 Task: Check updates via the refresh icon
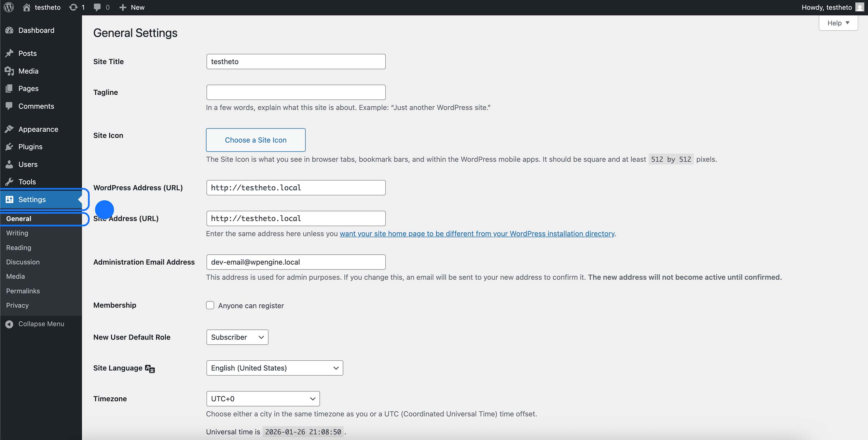(73, 7)
